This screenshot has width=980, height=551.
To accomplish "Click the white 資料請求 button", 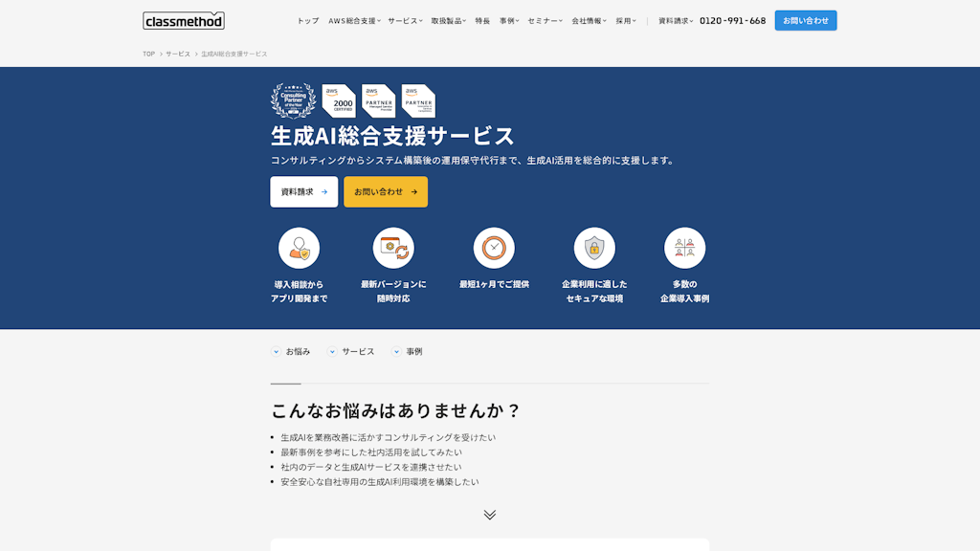I will pyautogui.click(x=303, y=191).
